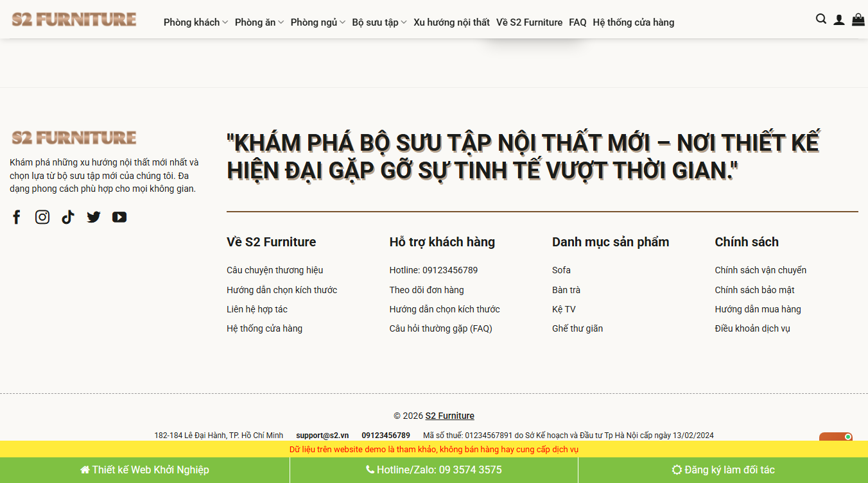Open Theo dõi đơn hàng link
This screenshot has height=483, width=868.
point(426,290)
